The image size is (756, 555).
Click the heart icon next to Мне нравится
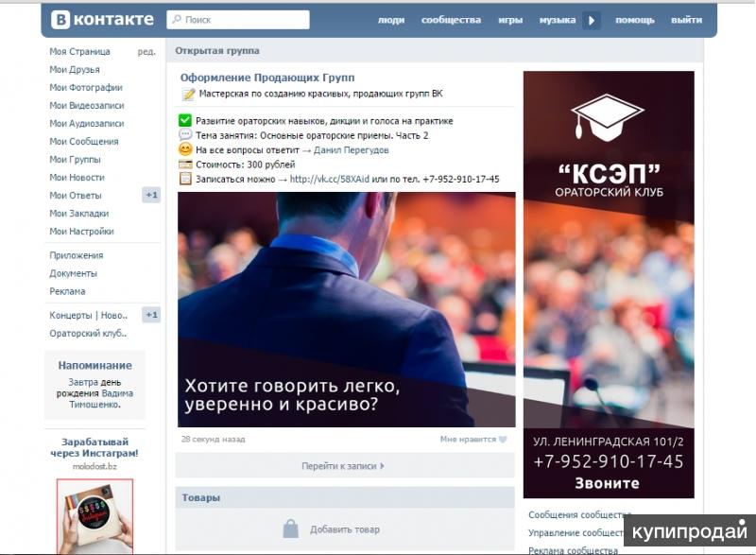click(x=503, y=440)
